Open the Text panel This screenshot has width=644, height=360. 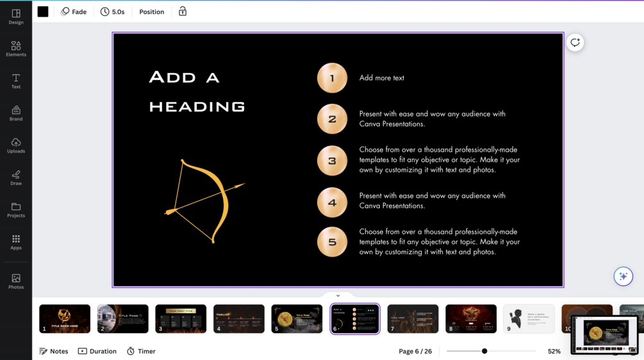click(16, 81)
